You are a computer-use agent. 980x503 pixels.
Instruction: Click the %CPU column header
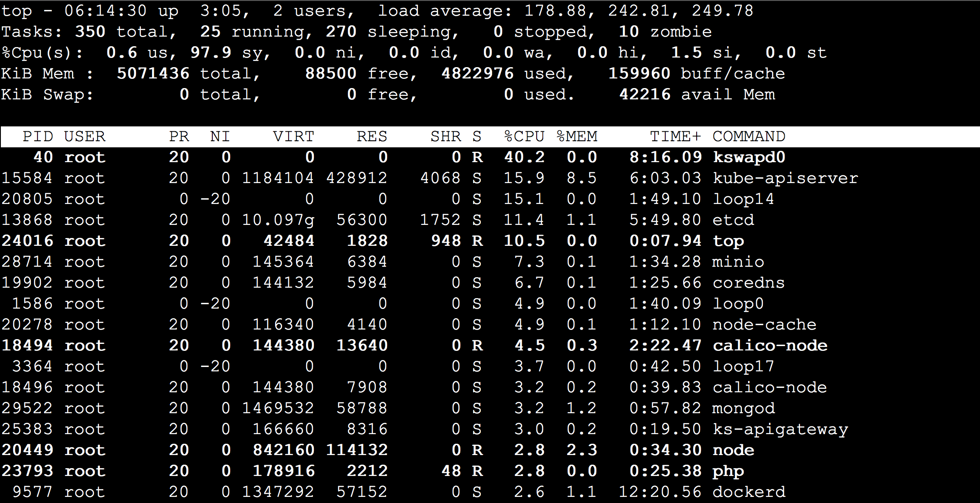(524, 137)
